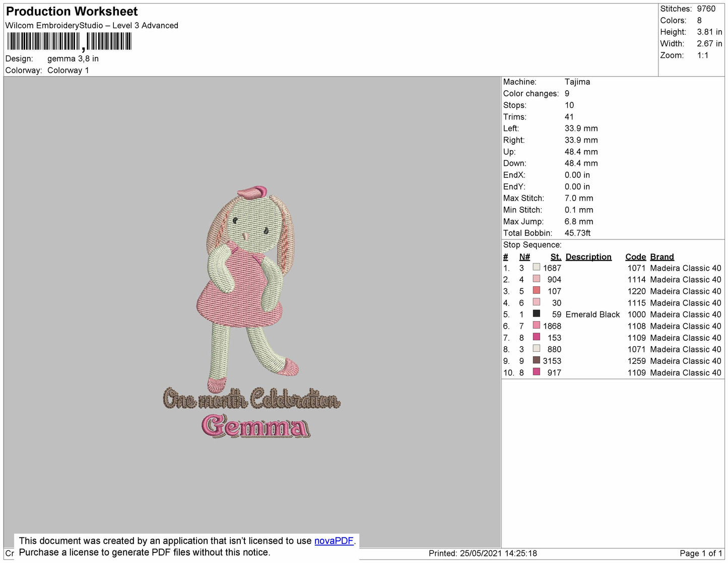Pick coral swatch for stop 3 (1220)
Viewport: 728px width, 563px height.
pos(537,290)
